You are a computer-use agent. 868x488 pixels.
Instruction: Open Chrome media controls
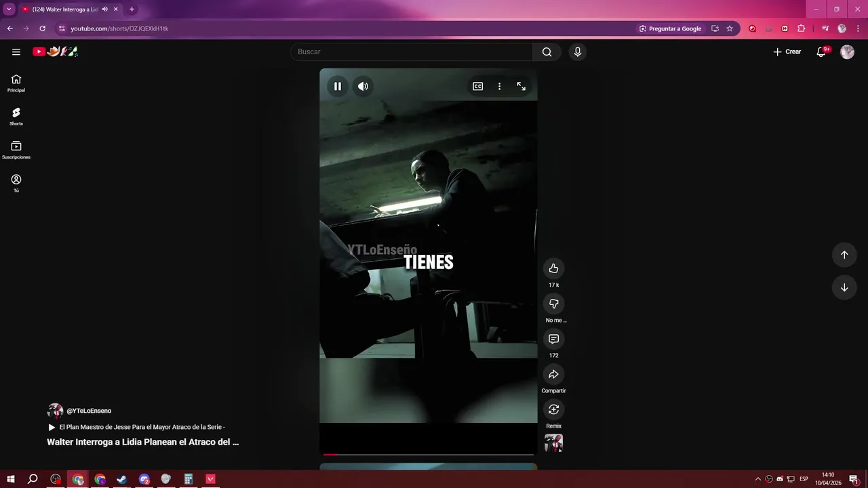click(825, 28)
